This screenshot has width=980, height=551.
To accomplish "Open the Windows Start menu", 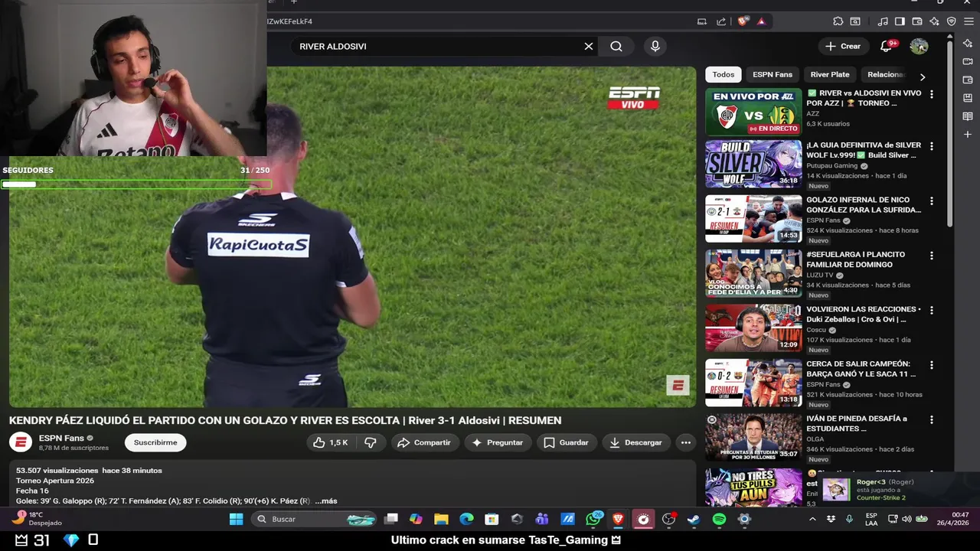I will pos(236,519).
